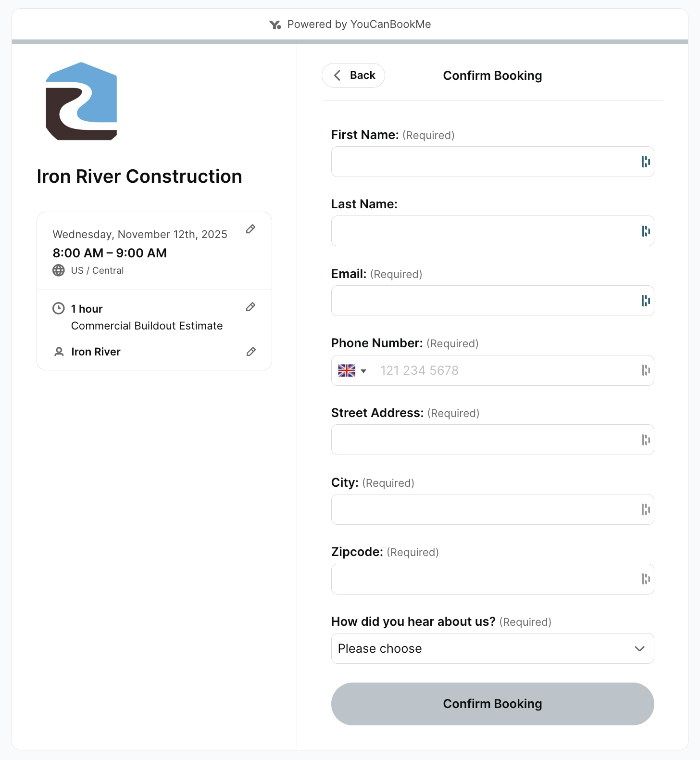The width and height of the screenshot is (700, 760).
Task: Click the Dashlane autofill icon in First Name field
Action: [x=646, y=162]
